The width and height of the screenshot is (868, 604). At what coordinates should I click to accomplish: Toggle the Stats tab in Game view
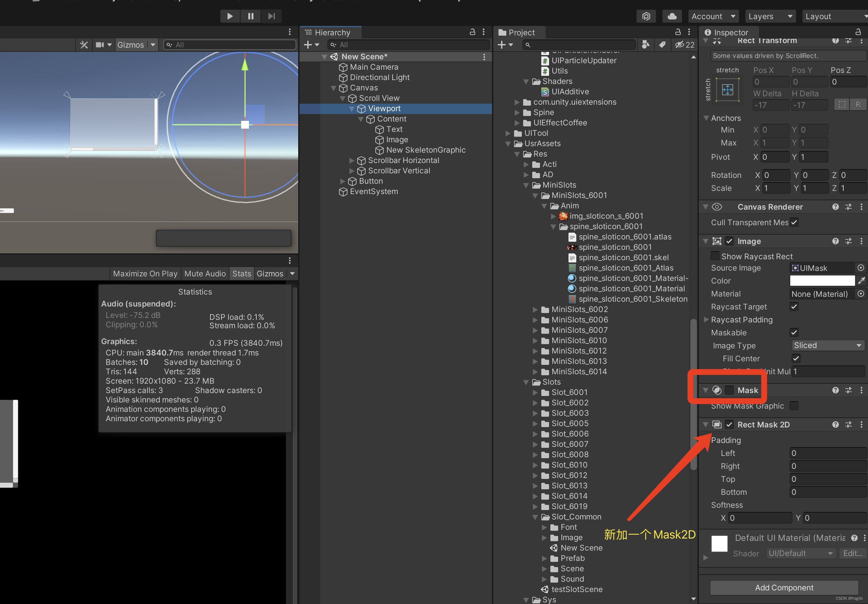(241, 273)
